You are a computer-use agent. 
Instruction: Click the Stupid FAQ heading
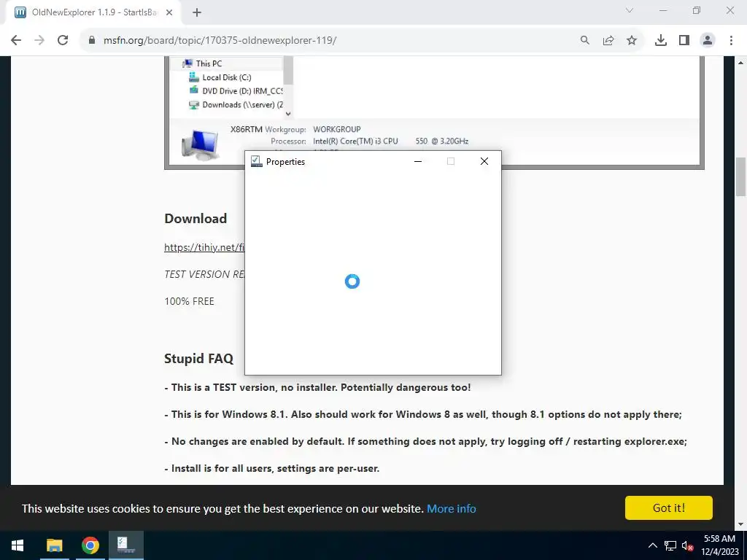(198, 359)
